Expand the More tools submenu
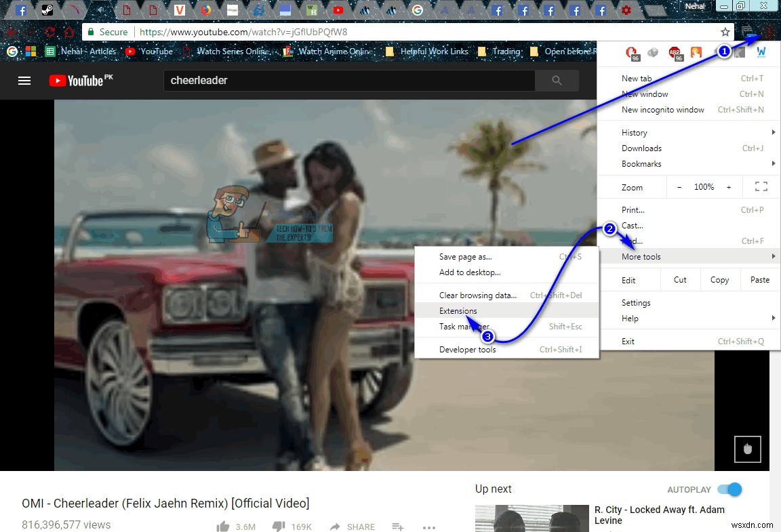Viewport: 781px width, 532px height. 641,256
